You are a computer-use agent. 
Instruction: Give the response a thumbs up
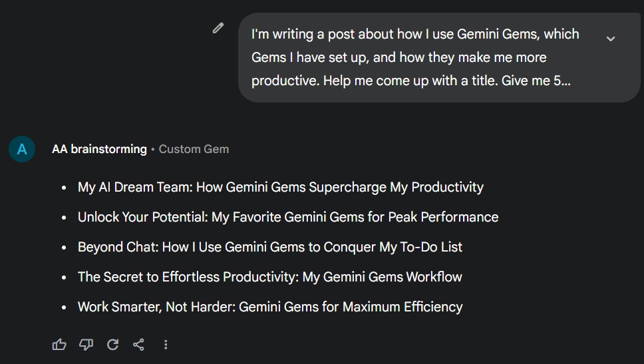(59, 344)
